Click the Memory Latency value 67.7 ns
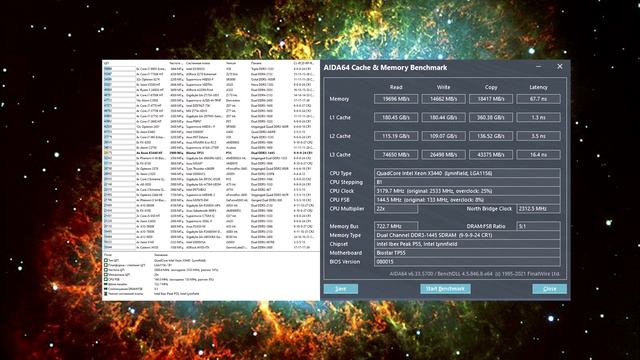640x360 pixels. coord(538,99)
